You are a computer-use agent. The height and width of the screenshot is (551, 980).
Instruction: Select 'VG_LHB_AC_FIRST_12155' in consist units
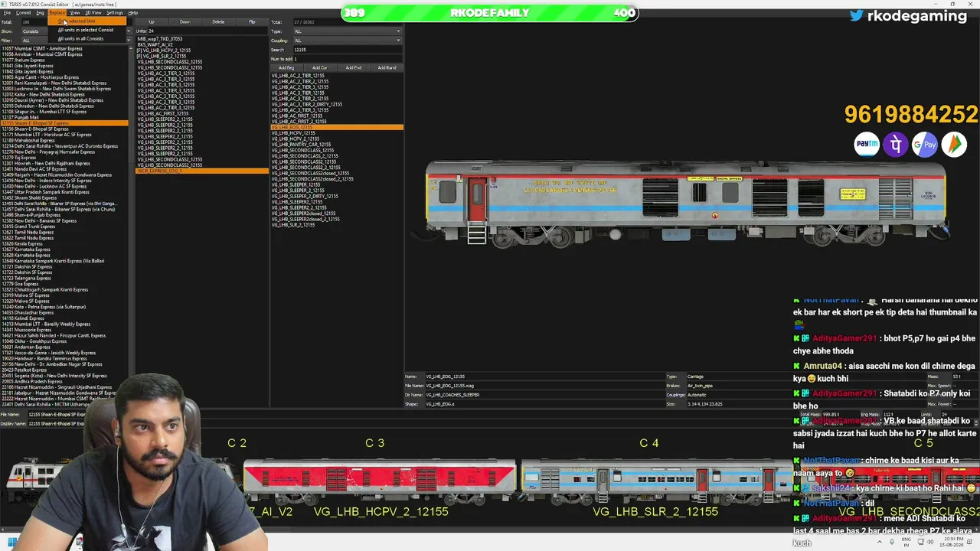(163, 114)
